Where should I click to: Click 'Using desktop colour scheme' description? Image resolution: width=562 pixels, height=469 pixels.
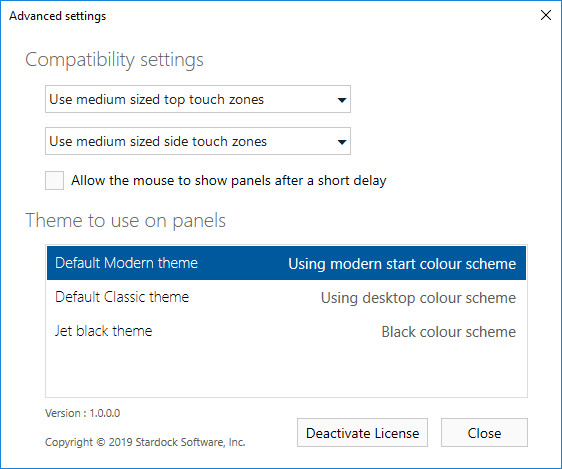[418, 298]
